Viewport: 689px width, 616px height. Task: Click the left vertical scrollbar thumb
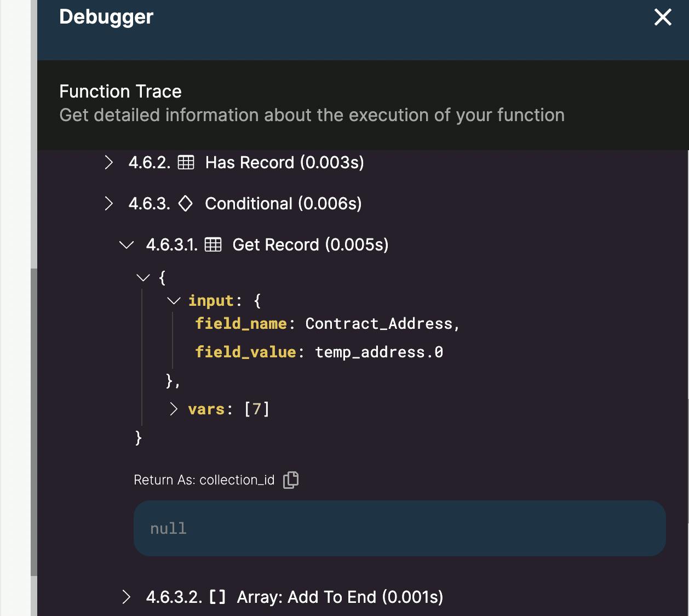tap(34, 422)
